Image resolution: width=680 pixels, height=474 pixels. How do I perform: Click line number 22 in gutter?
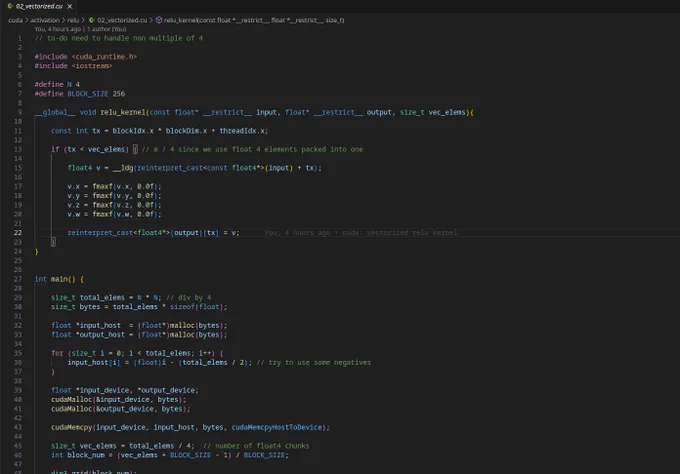17,233
